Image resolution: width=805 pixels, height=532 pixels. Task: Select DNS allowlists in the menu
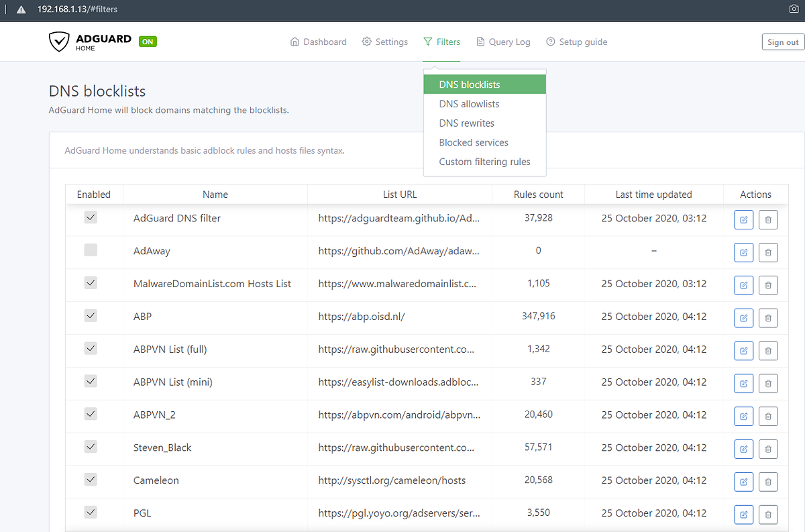(485, 104)
